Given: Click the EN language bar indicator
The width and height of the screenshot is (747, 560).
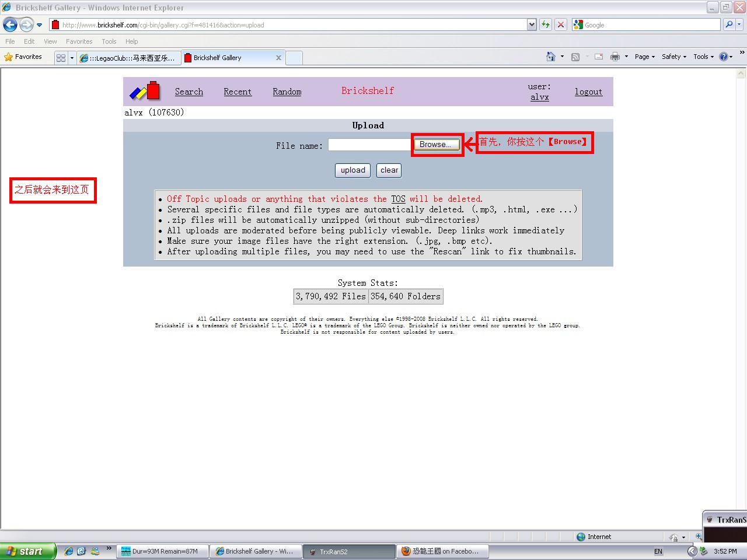Looking at the screenshot, I should 658,551.
